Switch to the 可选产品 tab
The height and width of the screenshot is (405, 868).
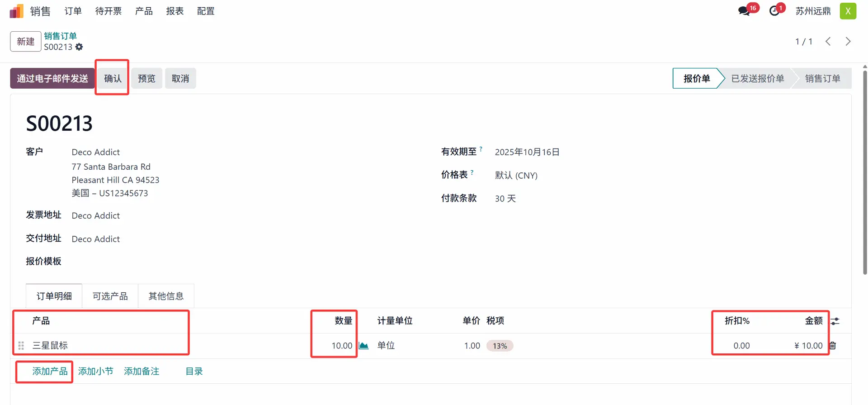point(110,296)
